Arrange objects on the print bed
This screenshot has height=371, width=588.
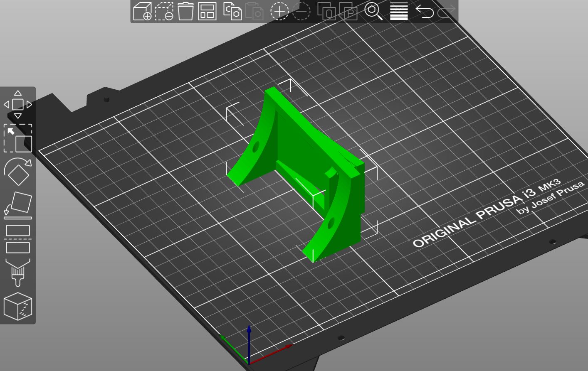(x=207, y=11)
